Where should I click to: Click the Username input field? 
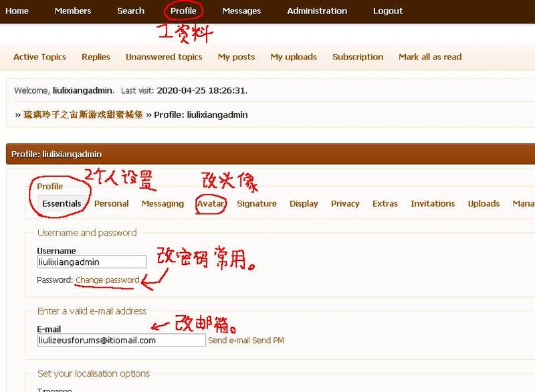click(92, 262)
